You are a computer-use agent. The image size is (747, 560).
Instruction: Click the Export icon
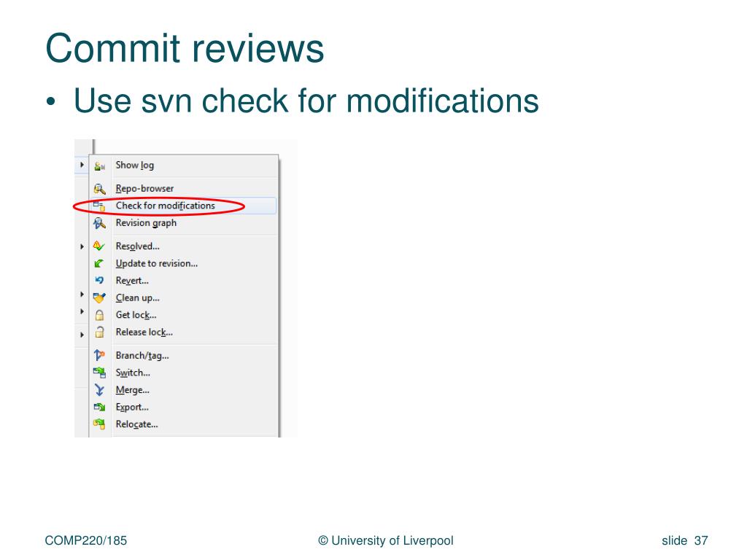coord(99,407)
